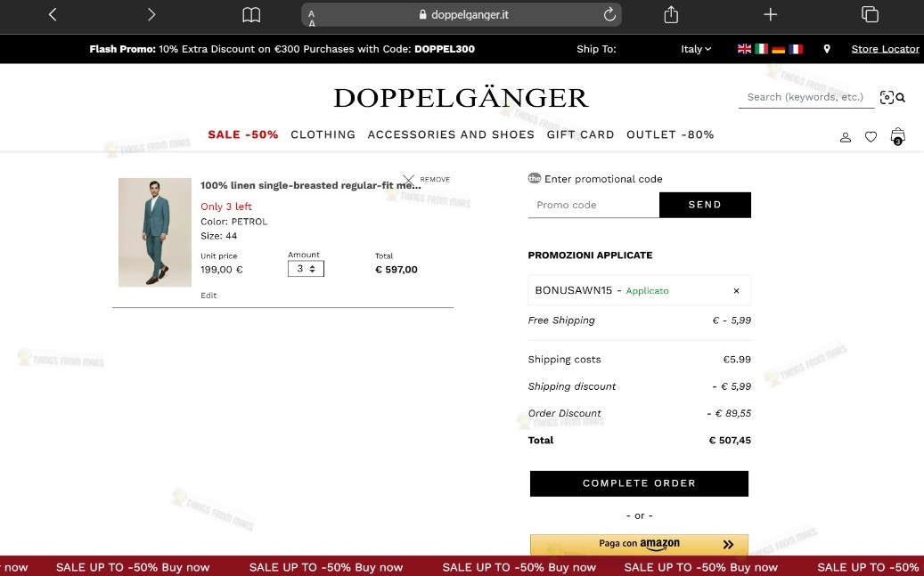
Task: Click the Edit link under the product
Action: (209, 295)
